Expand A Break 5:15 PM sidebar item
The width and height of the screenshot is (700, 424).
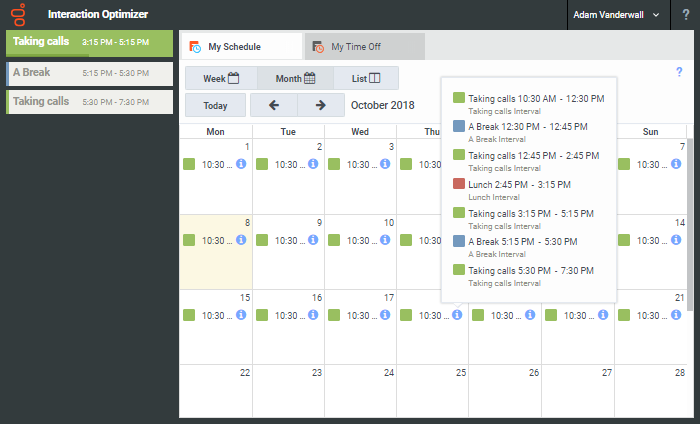click(x=90, y=73)
